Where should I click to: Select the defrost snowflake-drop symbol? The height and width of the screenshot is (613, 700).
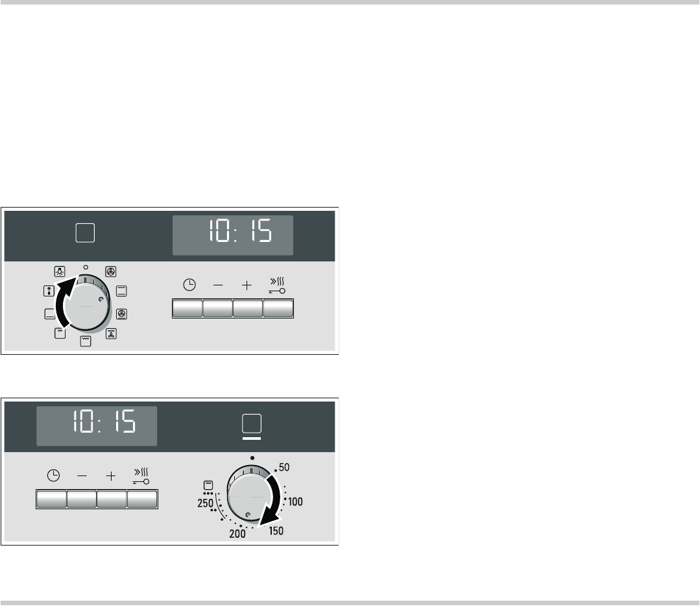pyautogui.click(x=49, y=291)
